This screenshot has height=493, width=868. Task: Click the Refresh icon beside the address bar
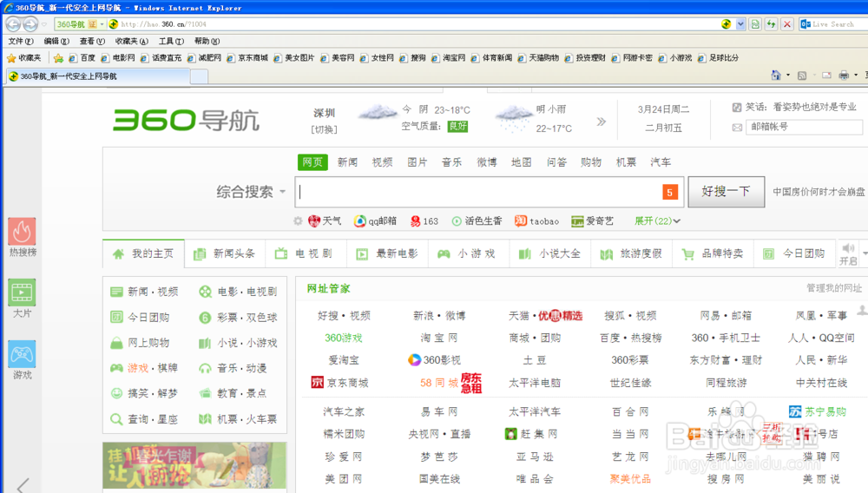[771, 23]
